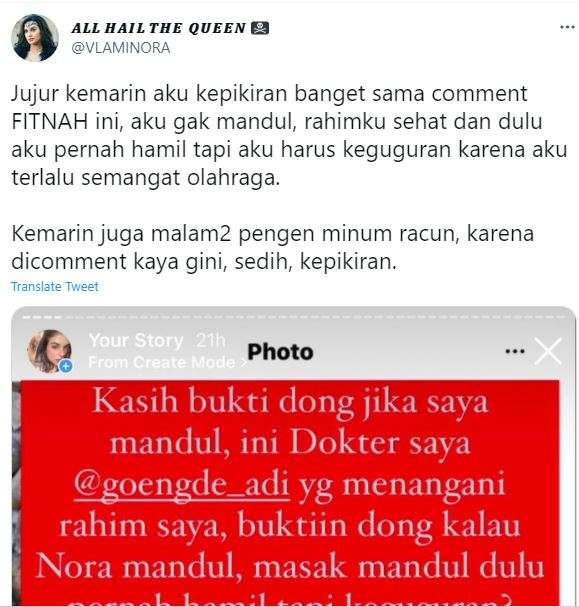Open the tweet's three-dot more menu
Viewport: 579px width, 607px height.
pos(567,27)
